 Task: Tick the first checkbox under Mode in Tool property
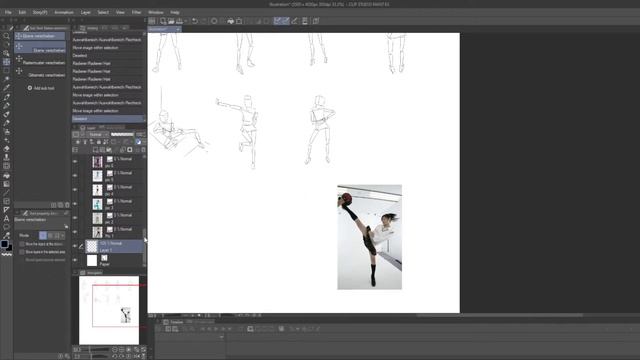pyautogui.click(x=22, y=244)
